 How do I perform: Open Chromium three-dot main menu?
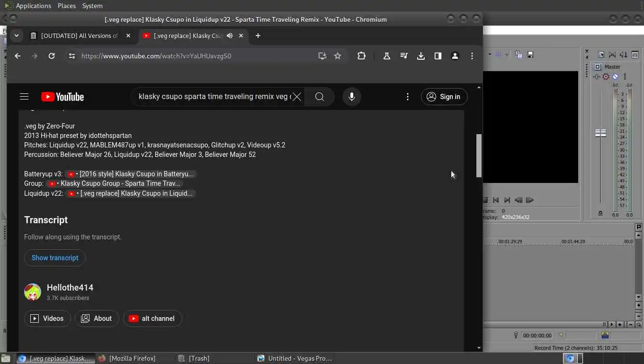pyautogui.click(x=472, y=56)
